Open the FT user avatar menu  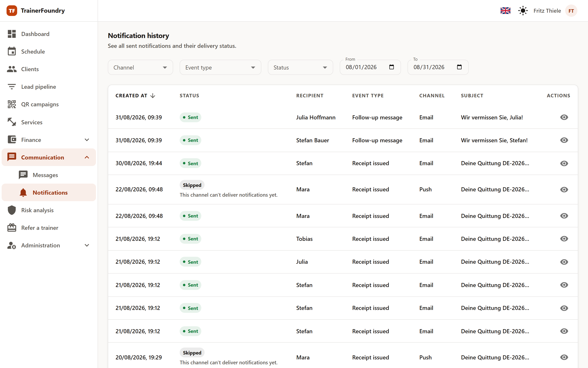pyautogui.click(x=571, y=11)
